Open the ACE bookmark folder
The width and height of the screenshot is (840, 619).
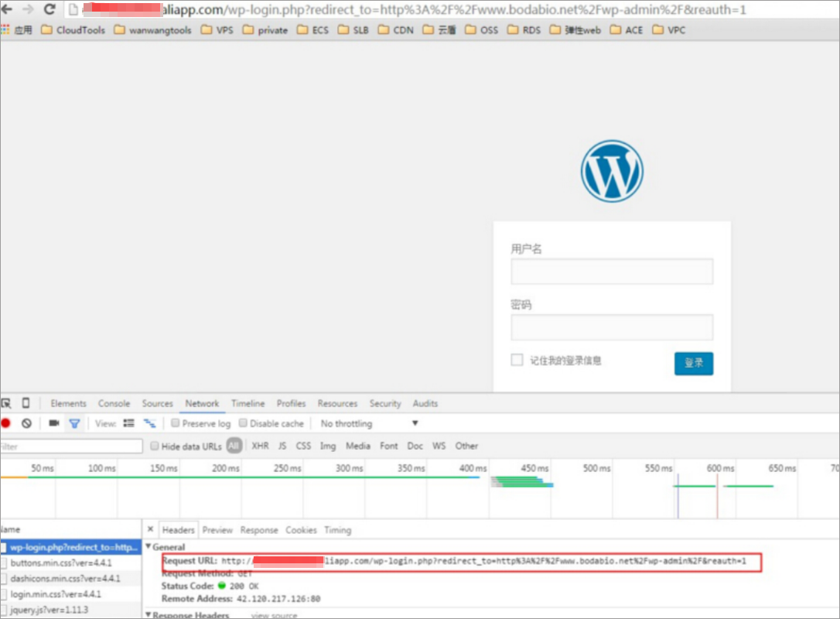point(627,30)
